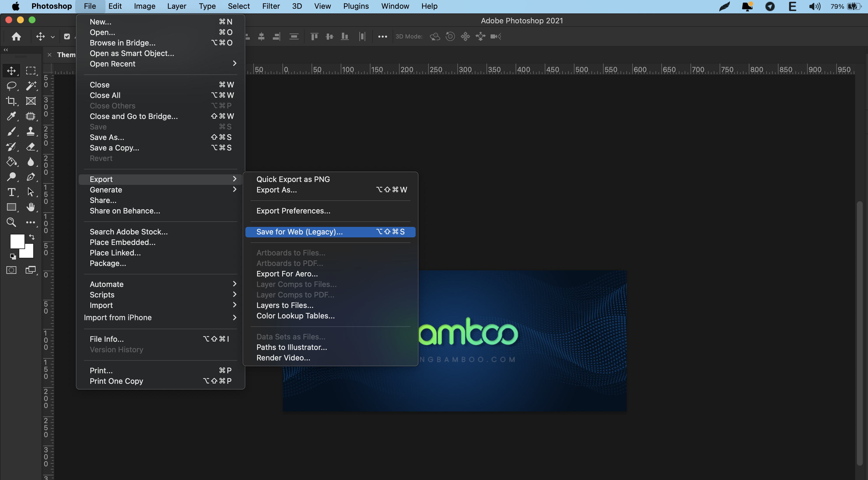This screenshot has width=868, height=480.
Task: Open the Move tool preset dropdown arrow
Action: point(52,37)
